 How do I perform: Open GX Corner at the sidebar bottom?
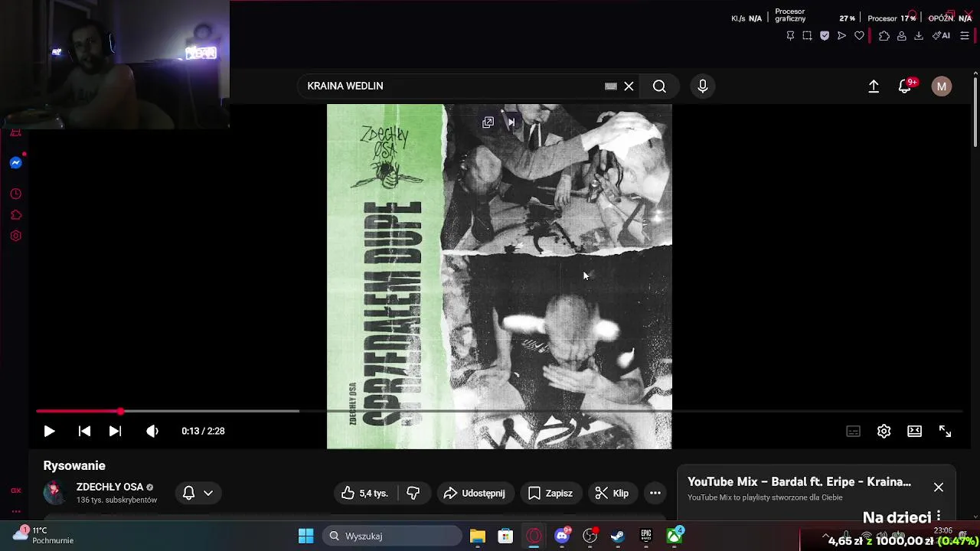(15, 491)
